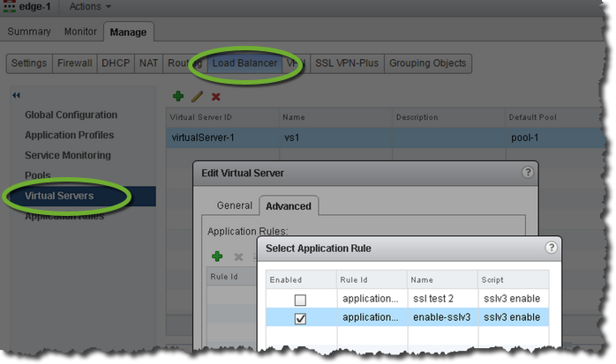
Task: Click the Description column header
Action: [x=448, y=117]
